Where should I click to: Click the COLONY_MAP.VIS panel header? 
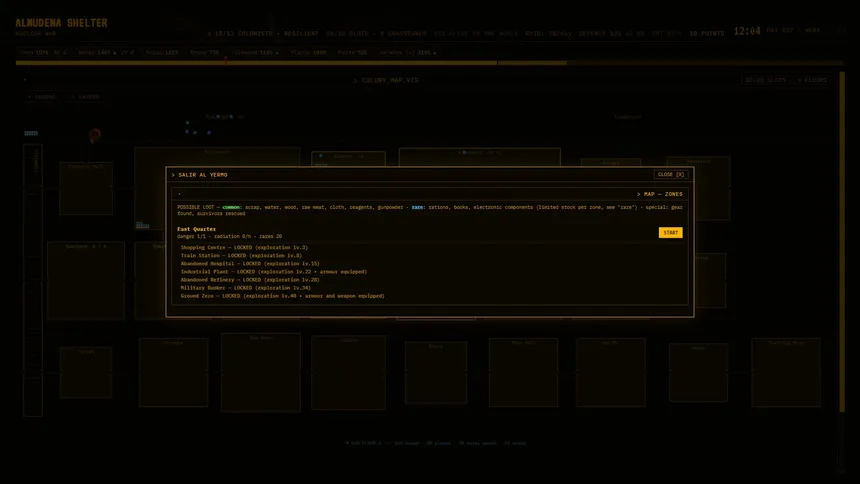pos(386,81)
